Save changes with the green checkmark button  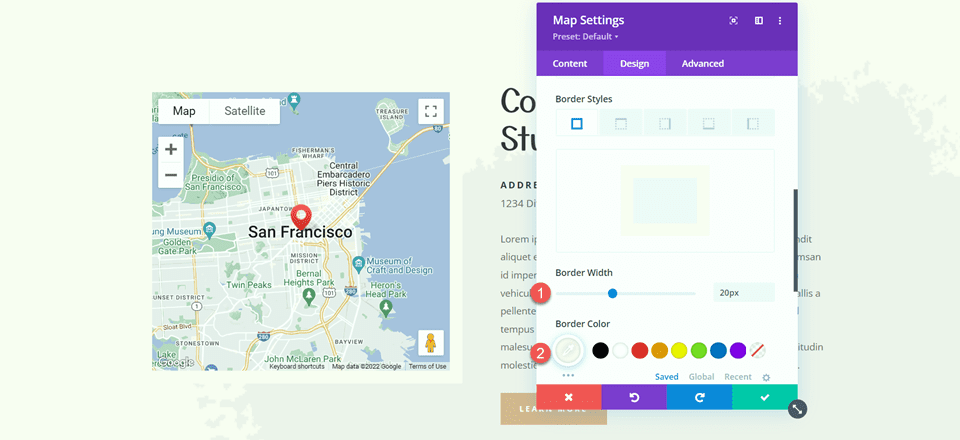point(765,397)
